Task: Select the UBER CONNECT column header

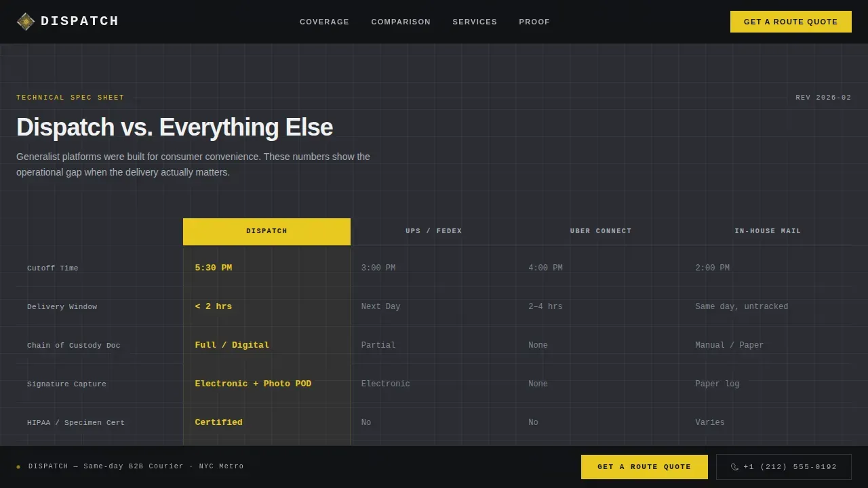Action: tap(601, 231)
